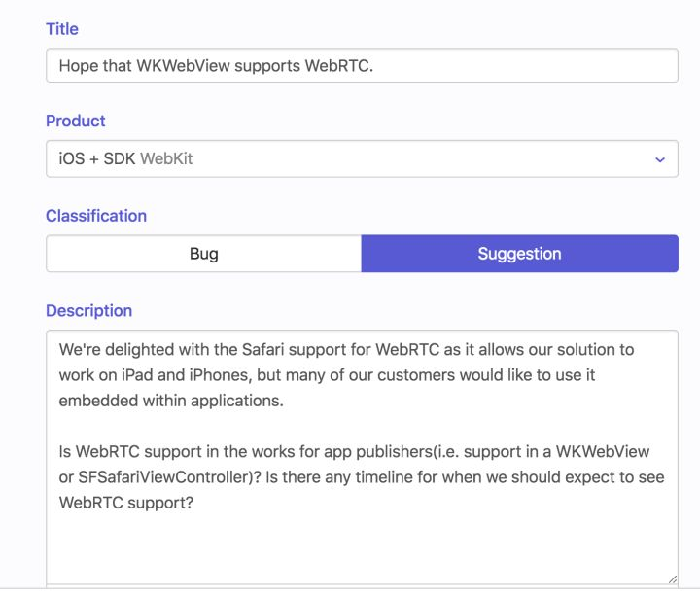Viewport: 700px width, 595px height.
Task: Click after 'WebRTC support?' in the Description
Action: (194, 503)
